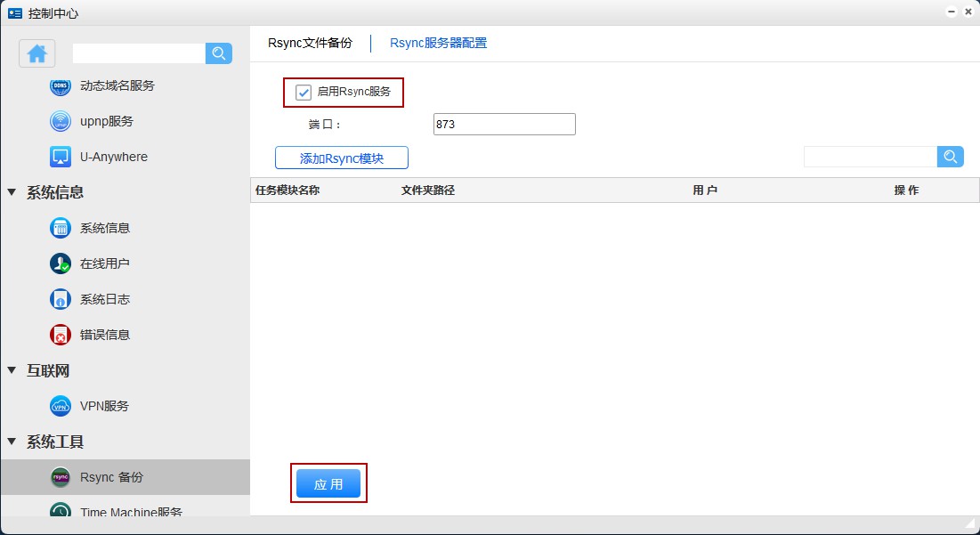Toggle the 启用Rsync服务 checkbox

point(304,92)
